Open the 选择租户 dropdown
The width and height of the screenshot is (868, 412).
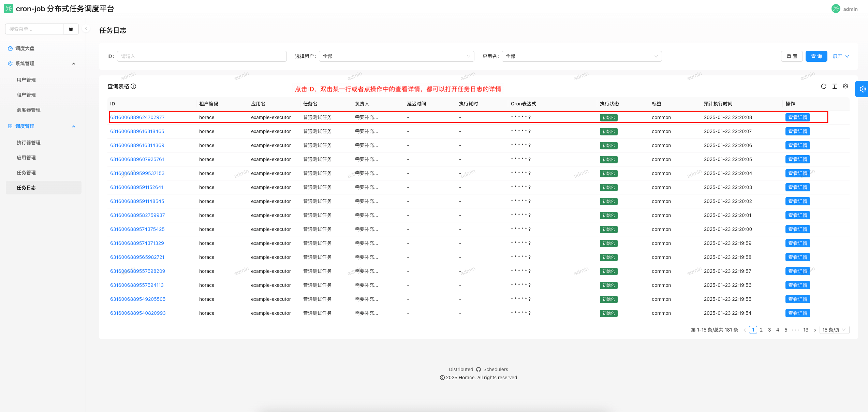click(x=396, y=56)
